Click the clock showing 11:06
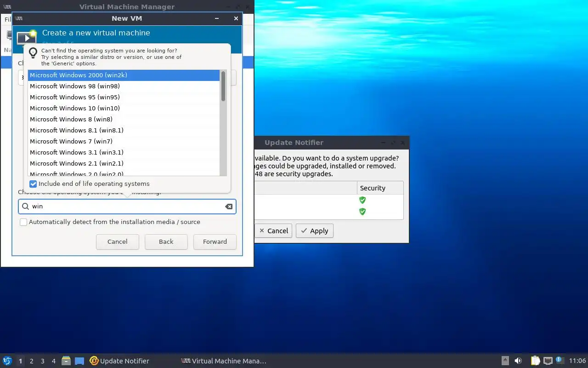 [577, 361]
